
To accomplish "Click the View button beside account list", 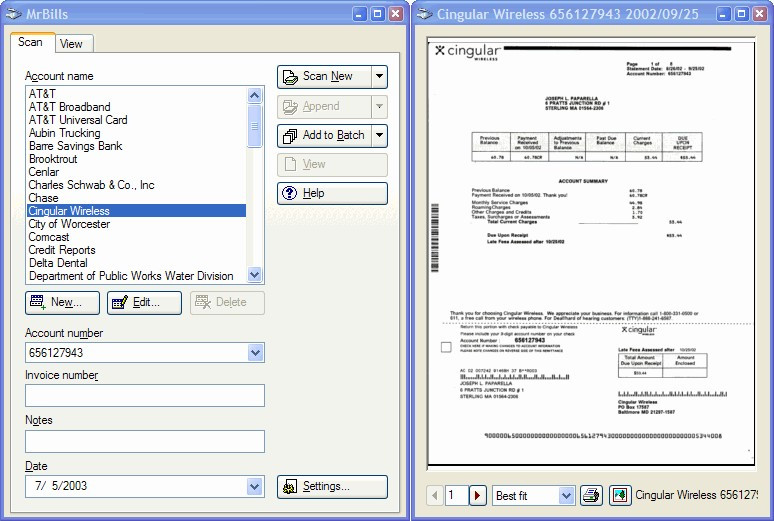I will coord(332,164).
